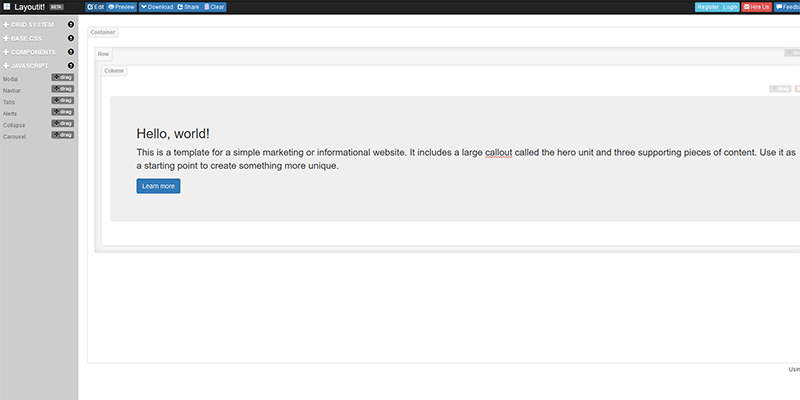This screenshot has width=800, height=400.
Task: Click the BETA badge beside Layoutit!
Action: click(56, 7)
